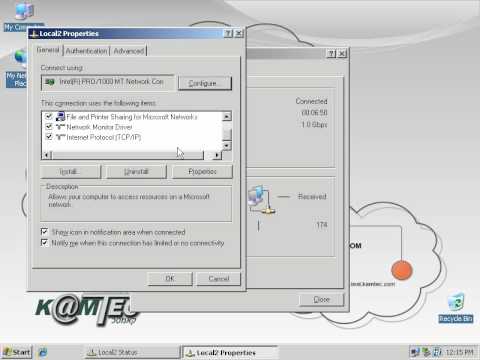The image size is (480, 360).
Task: Close the Local2 Properties dialog with X
Action: 238,33
